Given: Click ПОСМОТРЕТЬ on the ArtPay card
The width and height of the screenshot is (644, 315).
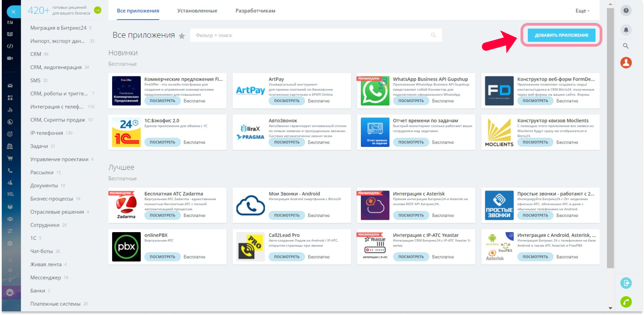Looking at the screenshot, I should (287, 101).
